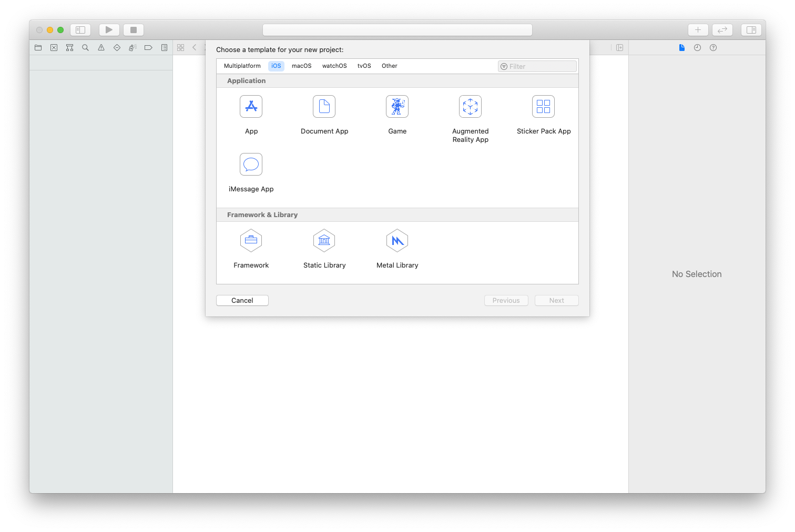Switch to the macOS tab
This screenshot has width=795, height=532.
point(302,66)
